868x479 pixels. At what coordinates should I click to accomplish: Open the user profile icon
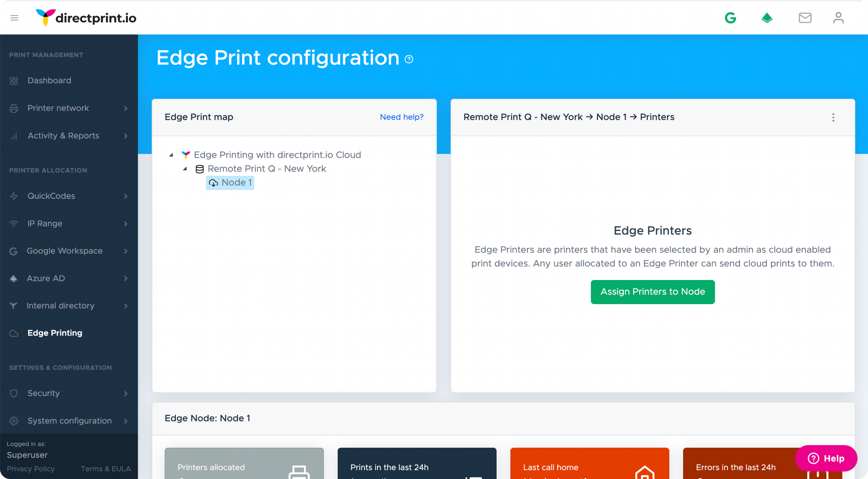pos(838,18)
